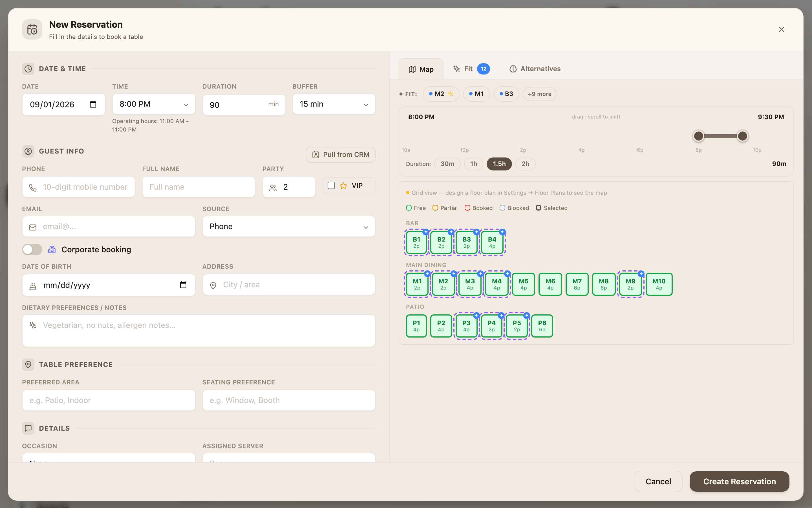
Task: Select table P6 on the Patio
Action: pyautogui.click(x=542, y=326)
